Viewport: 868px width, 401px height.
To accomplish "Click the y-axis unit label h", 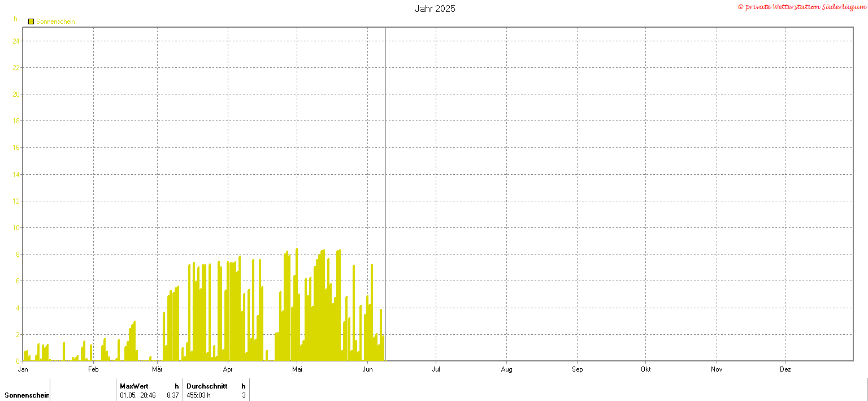I will [x=16, y=19].
